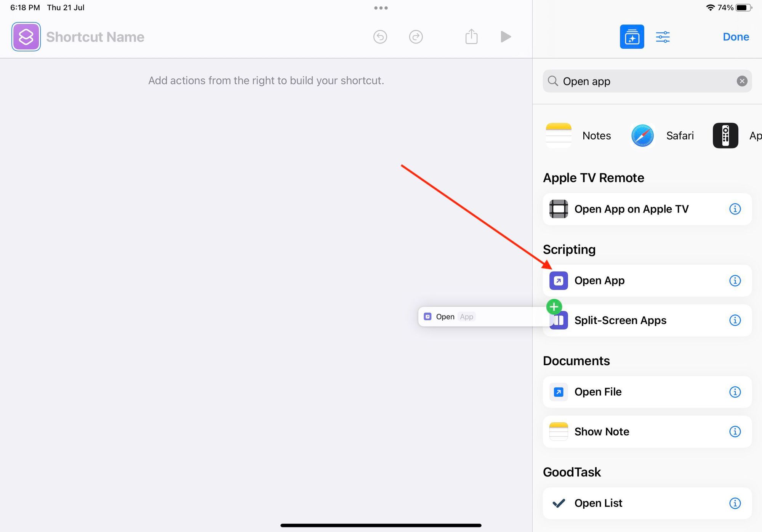
Task: Add Open App on Apple TV action
Action: click(631, 209)
